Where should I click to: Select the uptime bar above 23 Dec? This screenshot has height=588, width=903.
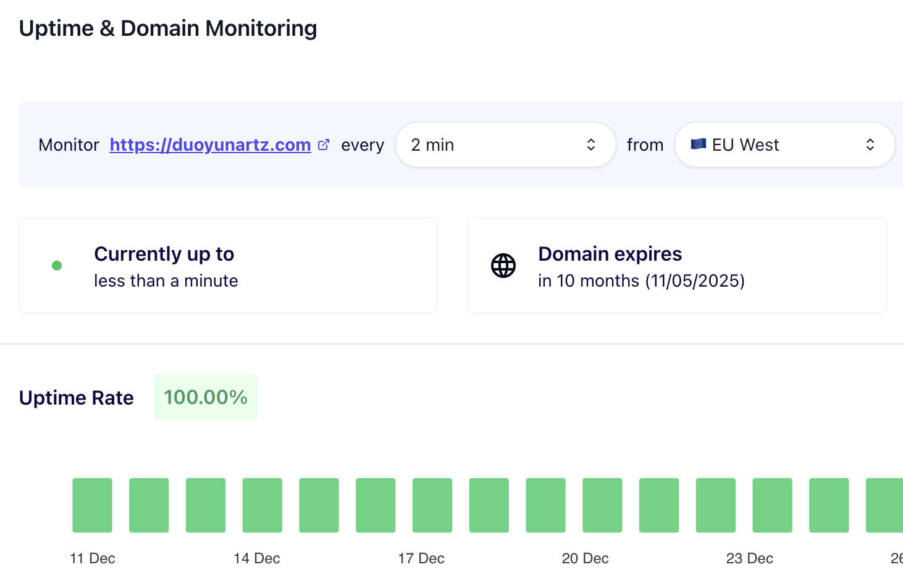772,505
